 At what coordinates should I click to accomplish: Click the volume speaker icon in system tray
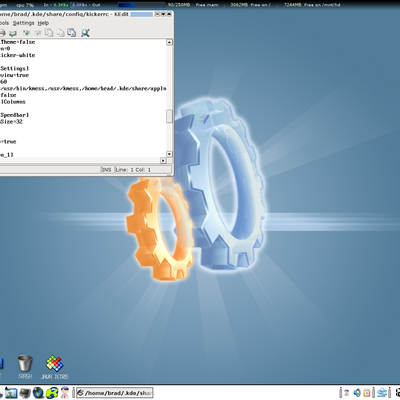pos(357,393)
